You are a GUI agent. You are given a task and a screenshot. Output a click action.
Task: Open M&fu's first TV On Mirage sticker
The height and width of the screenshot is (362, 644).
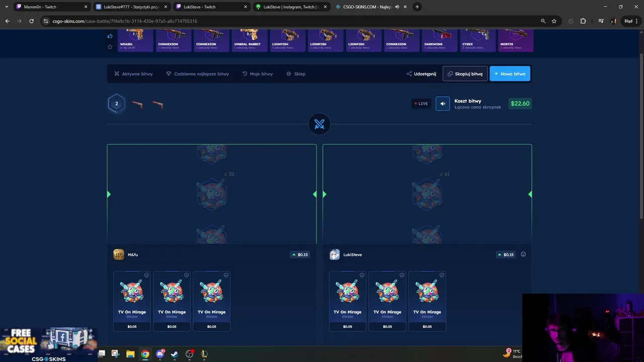[x=132, y=301]
